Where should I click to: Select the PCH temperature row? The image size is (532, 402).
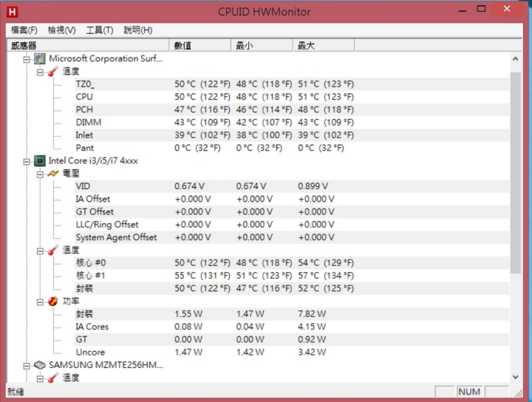tap(292, 109)
